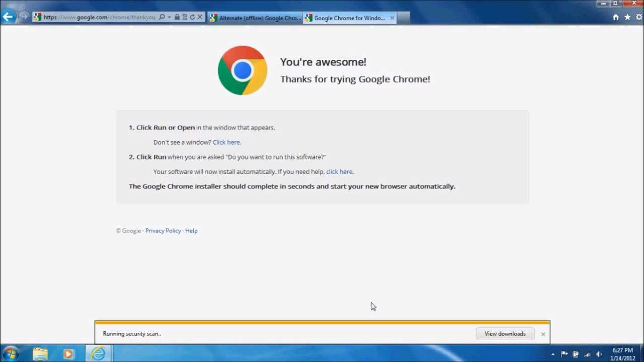Close the Google Chrome for Windows tab
This screenshot has height=362, width=644.
(392, 18)
